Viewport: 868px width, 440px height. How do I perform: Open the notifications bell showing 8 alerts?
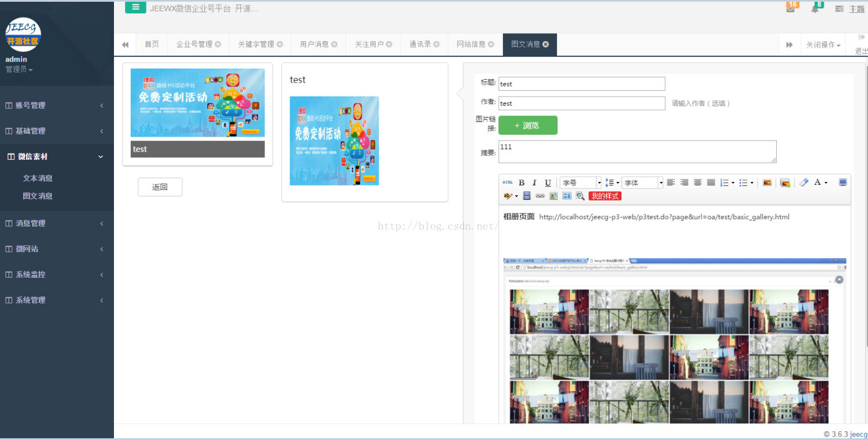pyautogui.click(x=815, y=9)
